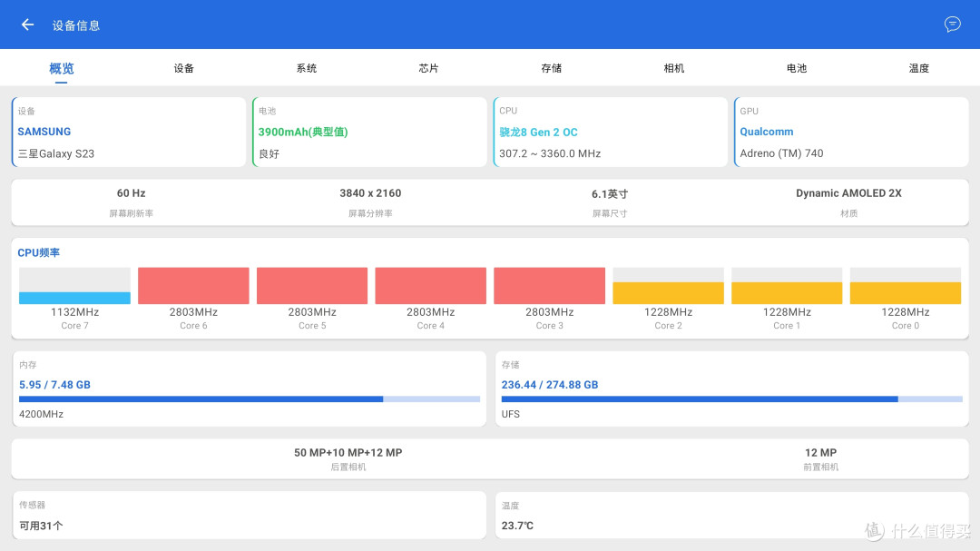
Task: Click the 307.2 ~ 3360.0 MHz range
Action: point(550,153)
